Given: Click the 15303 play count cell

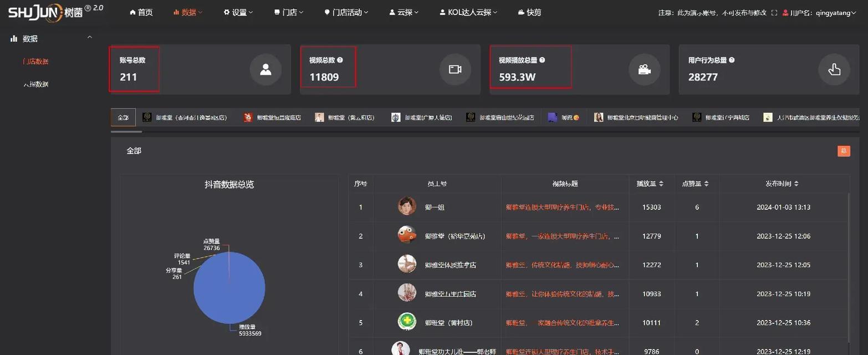Looking at the screenshot, I should 651,207.
